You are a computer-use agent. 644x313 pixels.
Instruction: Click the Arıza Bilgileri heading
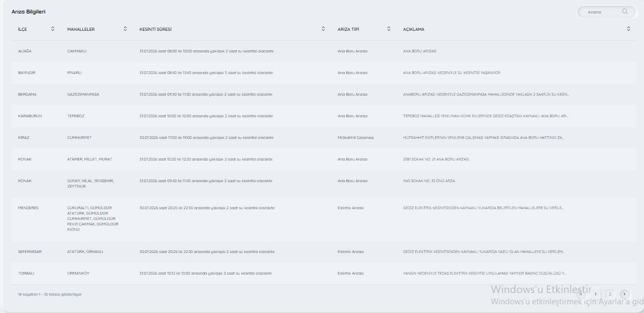point(28,12)
